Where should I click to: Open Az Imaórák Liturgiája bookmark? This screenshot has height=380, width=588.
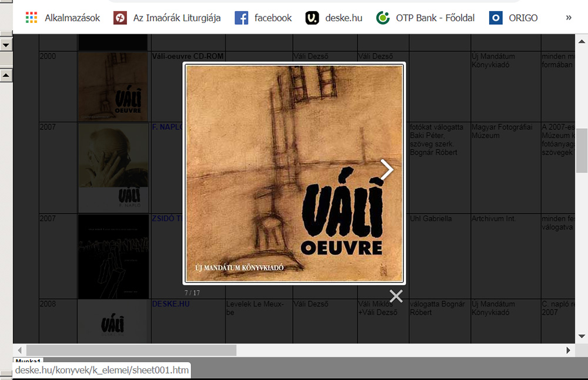pos(167,18)
